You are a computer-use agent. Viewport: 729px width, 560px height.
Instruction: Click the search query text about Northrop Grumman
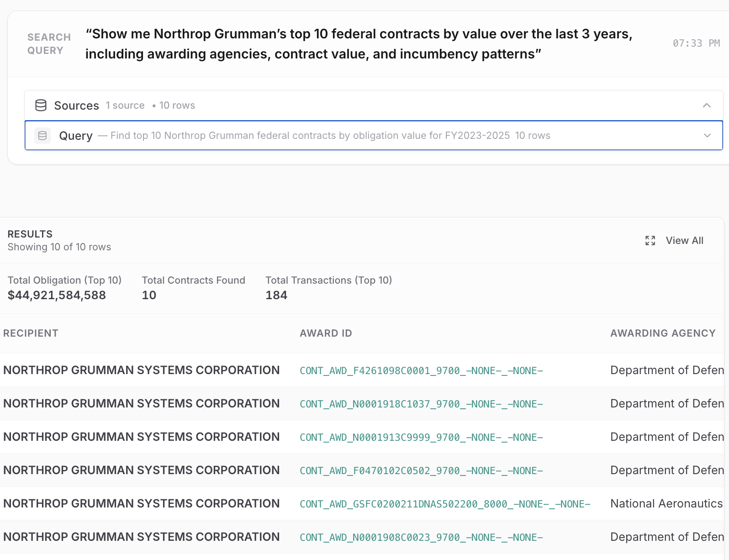[x=359, y=44]
